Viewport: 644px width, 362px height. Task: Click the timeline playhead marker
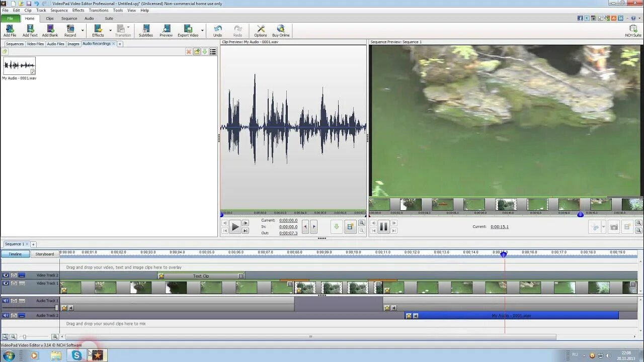pos(504,254)
